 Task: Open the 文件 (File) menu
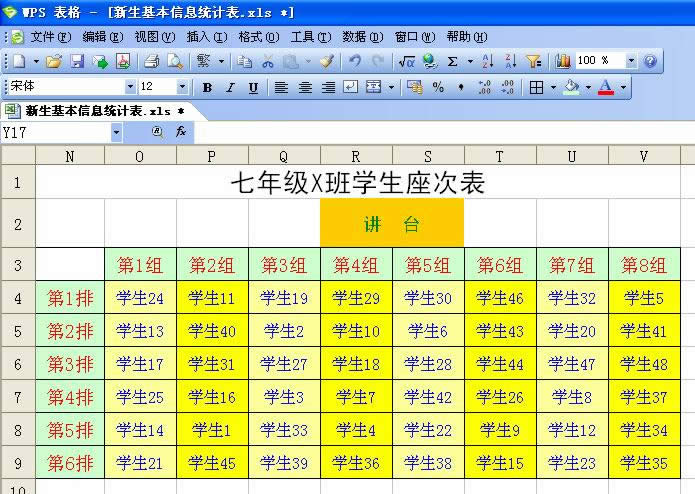(x=51, y=37)
